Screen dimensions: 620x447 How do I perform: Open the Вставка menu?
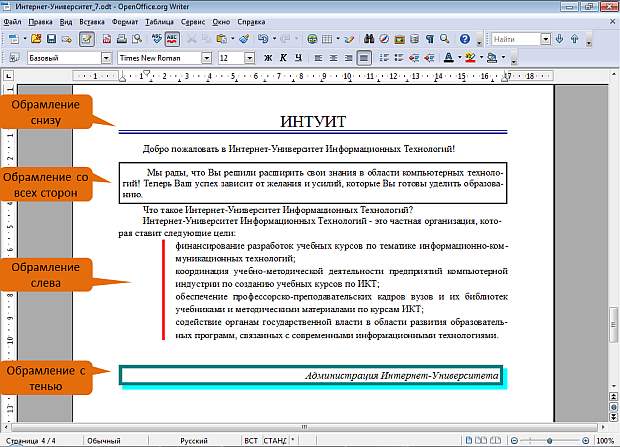click(x=92, y=22)
